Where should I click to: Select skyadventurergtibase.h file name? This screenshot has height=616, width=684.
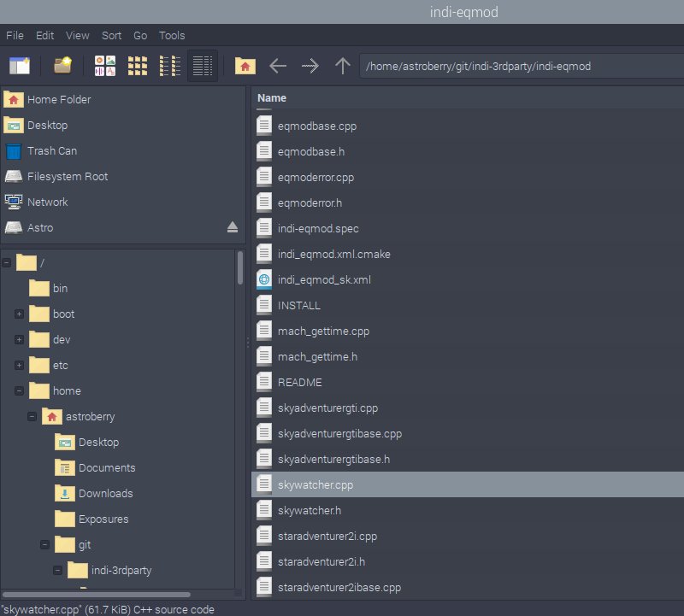(x=333, y=460)
